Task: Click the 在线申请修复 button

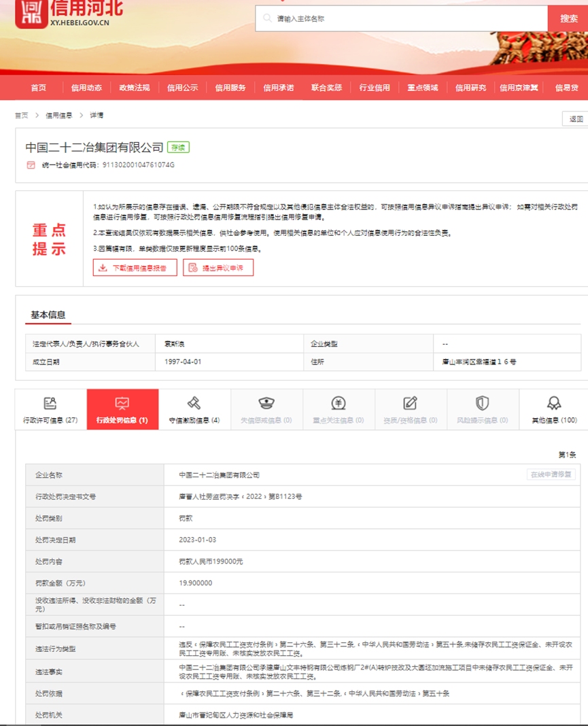Action: pos(551,474)
